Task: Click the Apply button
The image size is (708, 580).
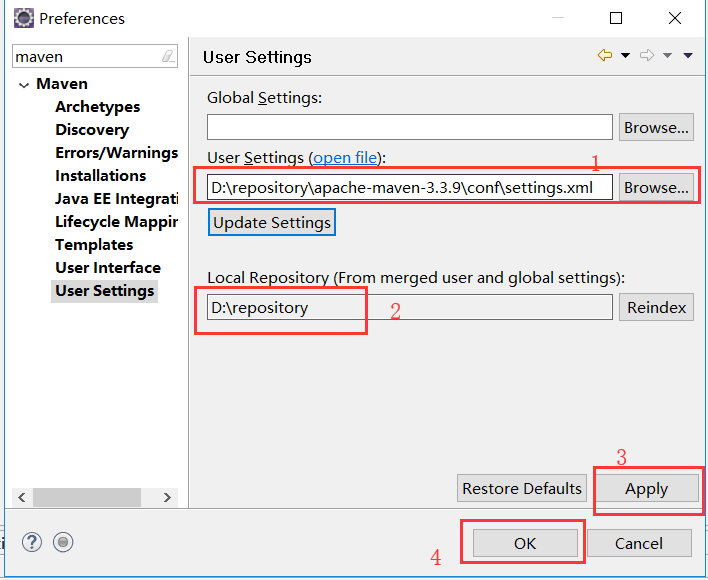Action: click(646, 489)
